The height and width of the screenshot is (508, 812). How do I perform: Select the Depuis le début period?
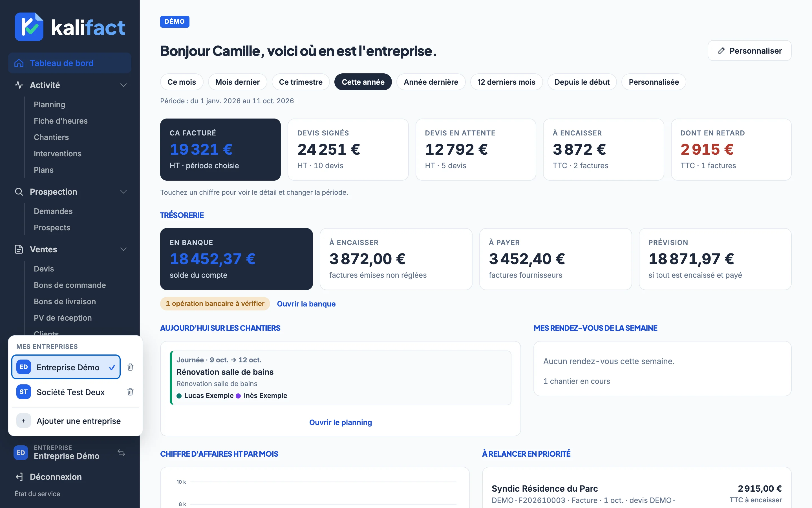click(582, 82)
